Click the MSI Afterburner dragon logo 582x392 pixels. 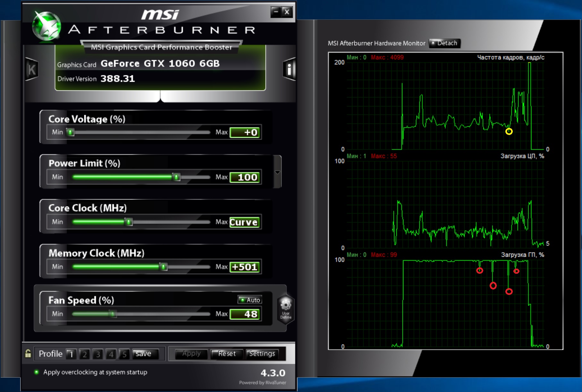(47, 26)
